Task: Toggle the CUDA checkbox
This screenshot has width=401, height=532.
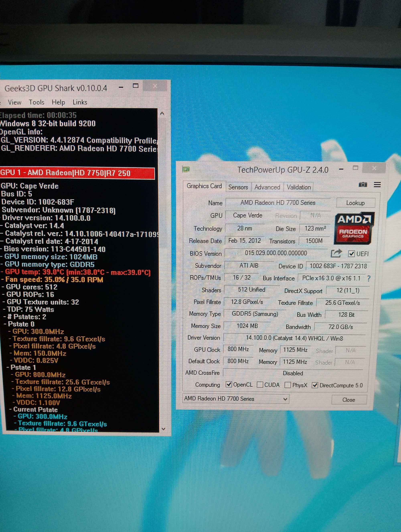Action: pos(260,385)
